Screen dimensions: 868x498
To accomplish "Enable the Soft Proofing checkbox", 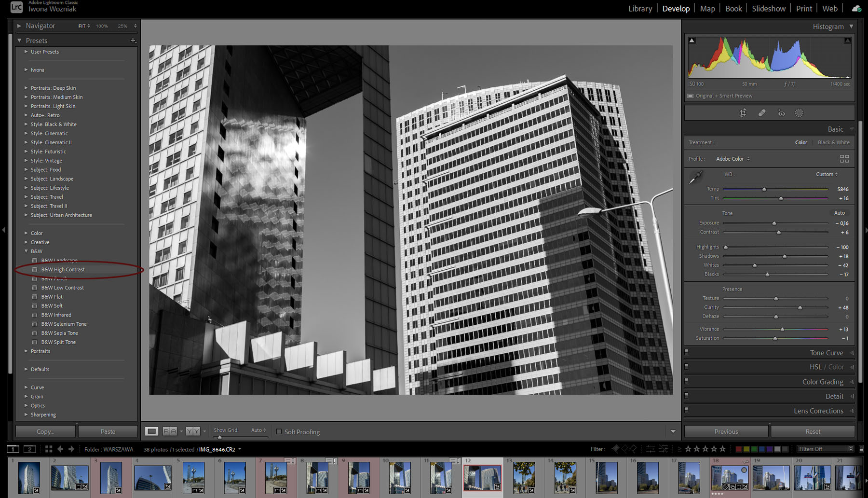I will [279, 431].
